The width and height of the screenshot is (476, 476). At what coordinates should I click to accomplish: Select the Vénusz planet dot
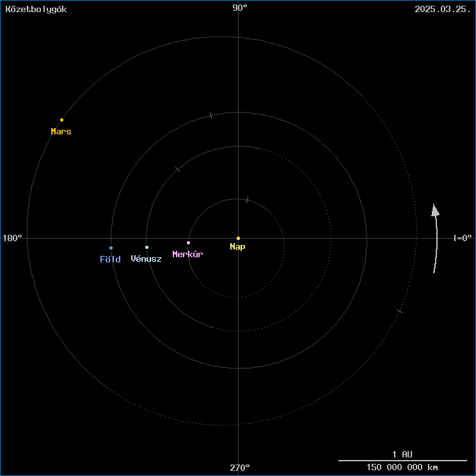click(x=147, y=247)
